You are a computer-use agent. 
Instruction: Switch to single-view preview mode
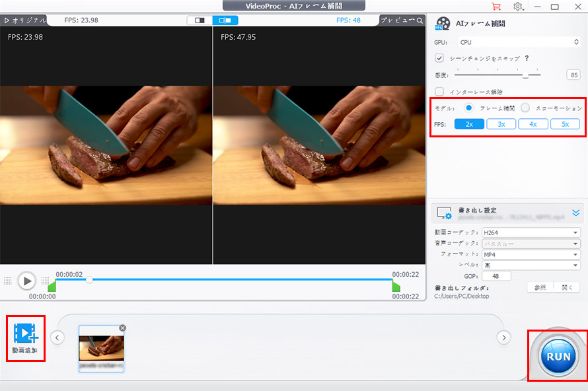tap(200, 20)
